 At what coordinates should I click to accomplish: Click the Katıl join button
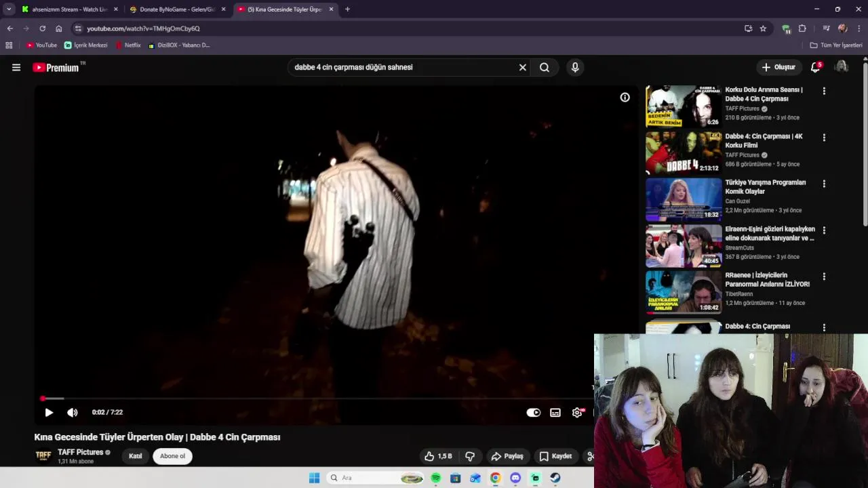click(x=136, y=456)
